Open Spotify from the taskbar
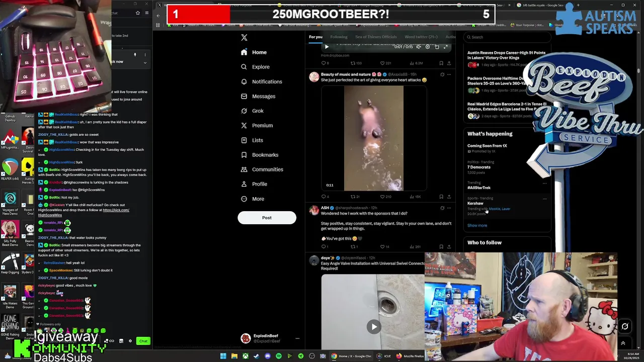Image resolution: width=644 pixels, height=362 pixels. [x=278, y=356]
